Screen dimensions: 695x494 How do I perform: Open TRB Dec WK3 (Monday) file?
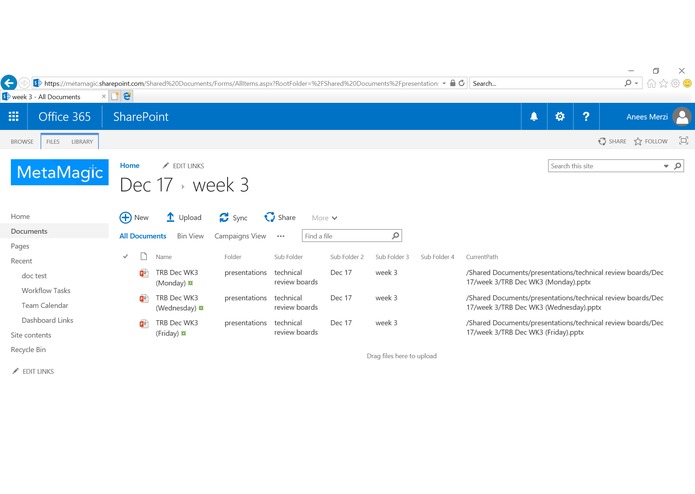click(x=177, y=278)
